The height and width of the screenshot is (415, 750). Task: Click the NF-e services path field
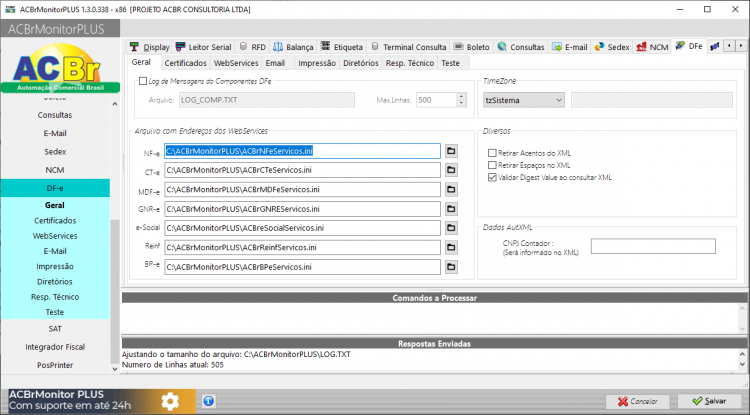(302, 151)
